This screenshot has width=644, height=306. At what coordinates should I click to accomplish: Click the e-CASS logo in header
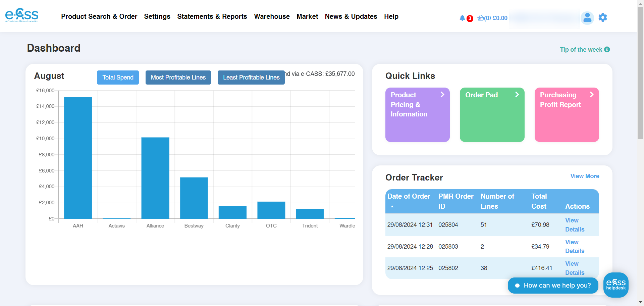[22, 15]
